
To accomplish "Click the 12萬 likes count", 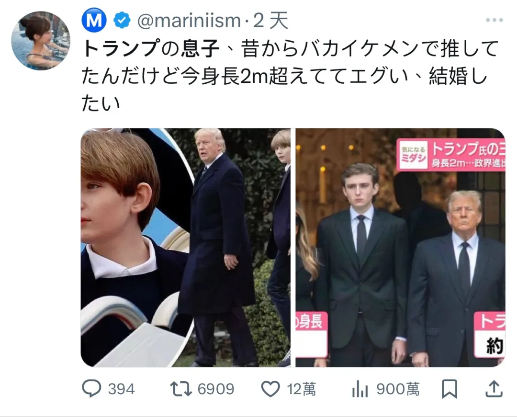I will pyautogui.click(x=301, y=389).
